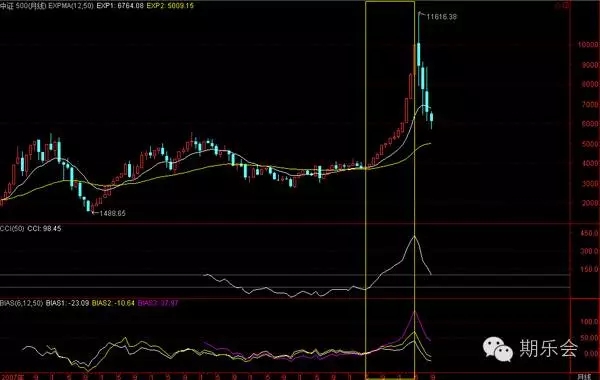The image size is (600, 380).
Task: Click the 450.0 CCI axis label
Action: 590,233
